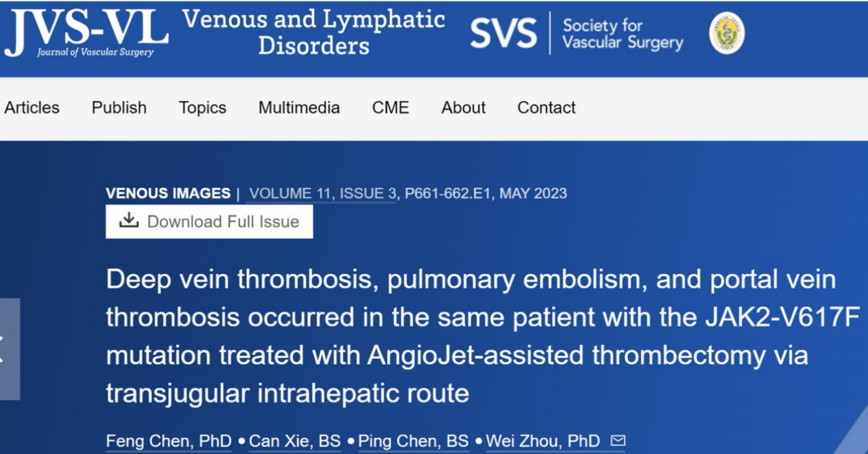
Task: Open author Feng Chen, PhD link
Action: point(169,441)
